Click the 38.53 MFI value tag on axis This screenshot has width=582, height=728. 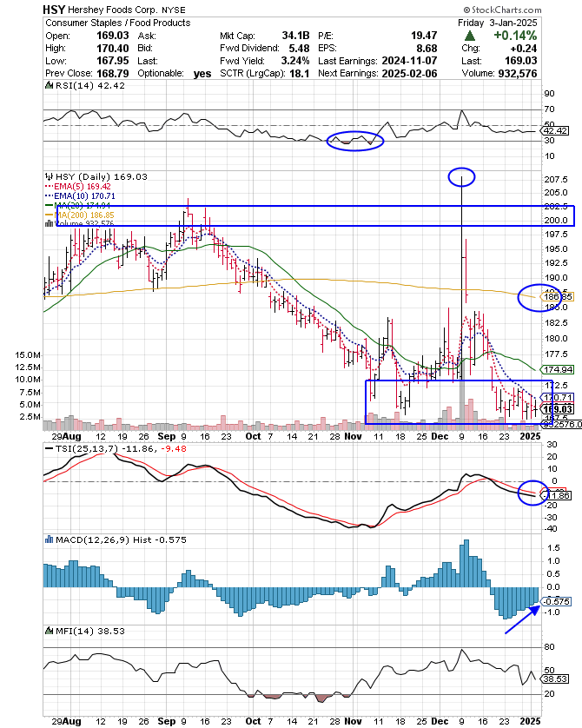pyautogui.click(x=555, y=679)
